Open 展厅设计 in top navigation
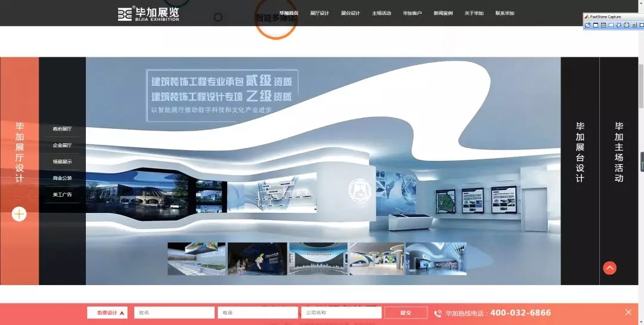This screenshot has width=644, height=325. click(x=320, y=13)
